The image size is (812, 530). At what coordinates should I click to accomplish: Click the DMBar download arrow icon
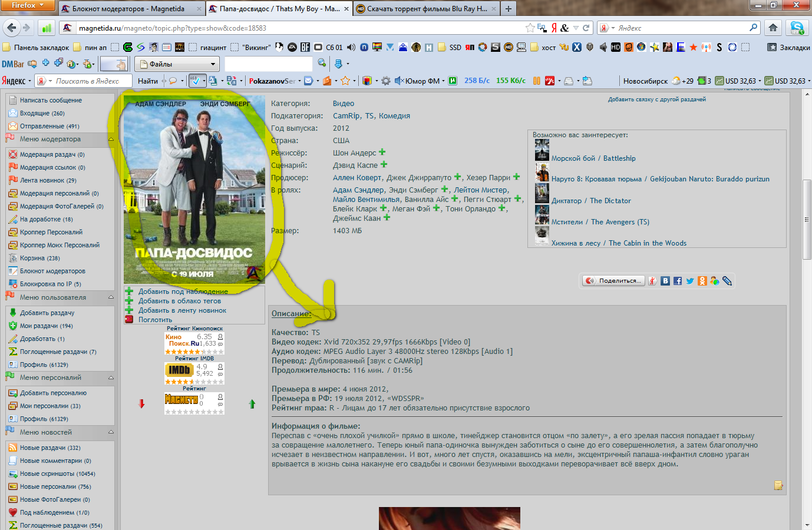pyautogui.click(x=338, y=64)
